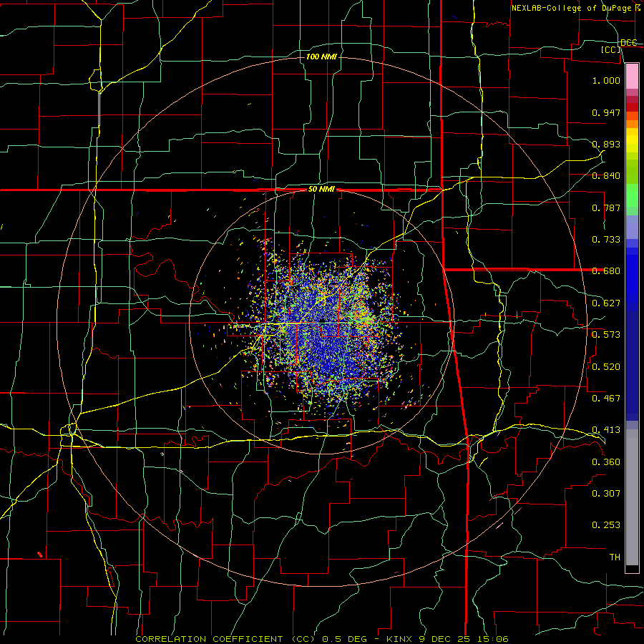Viewport: 644px width, 644px height.
Task: Click the DCC product label
Action: (629, 42)
